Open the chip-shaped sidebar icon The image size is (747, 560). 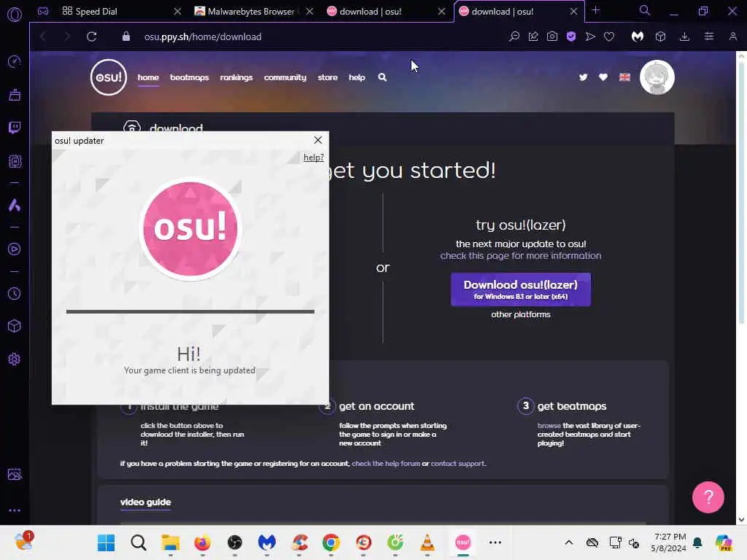15,161
